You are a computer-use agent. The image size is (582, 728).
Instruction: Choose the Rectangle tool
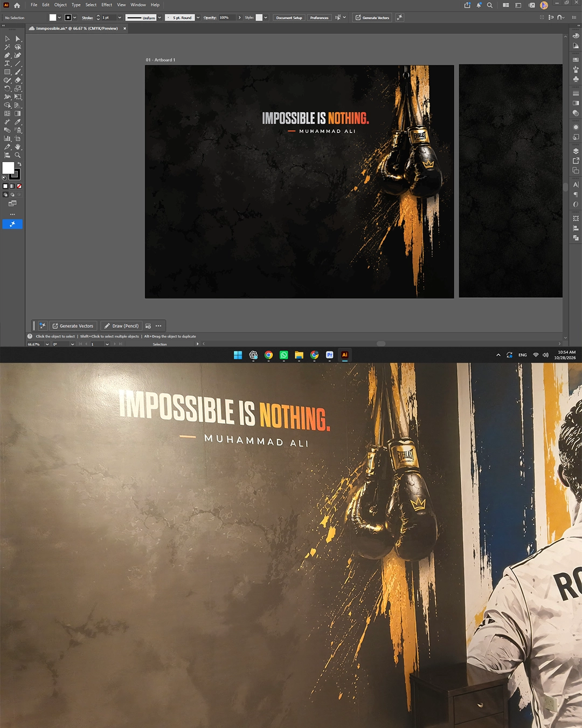[7, 72]
